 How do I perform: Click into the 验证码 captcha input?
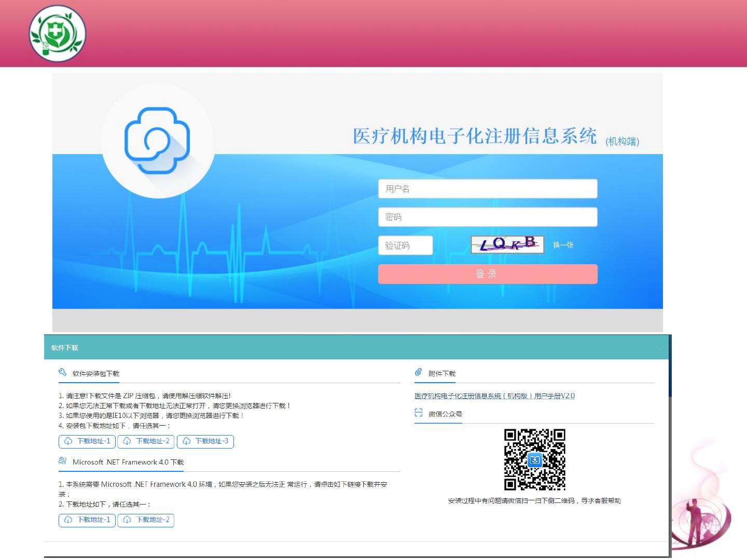point(405,245)
